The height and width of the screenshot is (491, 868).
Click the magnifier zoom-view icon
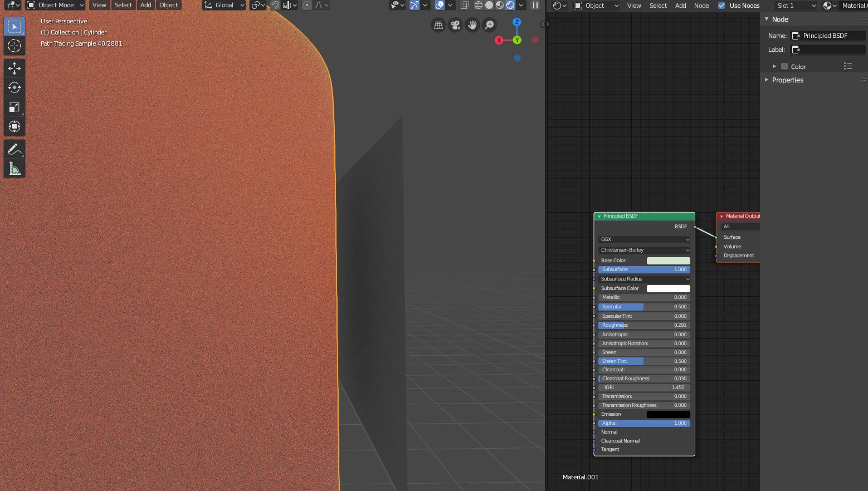(489, 25)
